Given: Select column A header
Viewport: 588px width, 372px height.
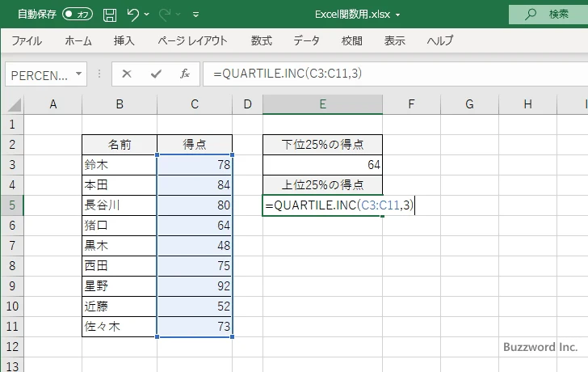Looking at the screenshot, I should pyautogui.click(x=52, y=104).
